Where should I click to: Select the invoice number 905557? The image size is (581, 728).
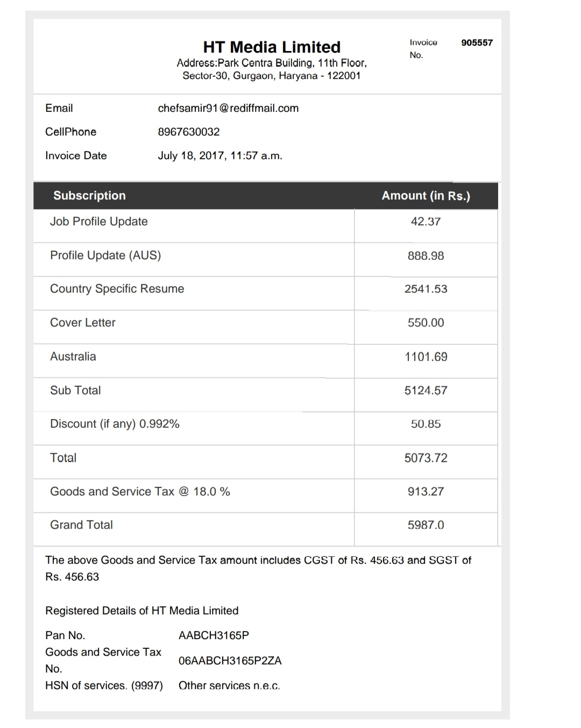(477, 43)
